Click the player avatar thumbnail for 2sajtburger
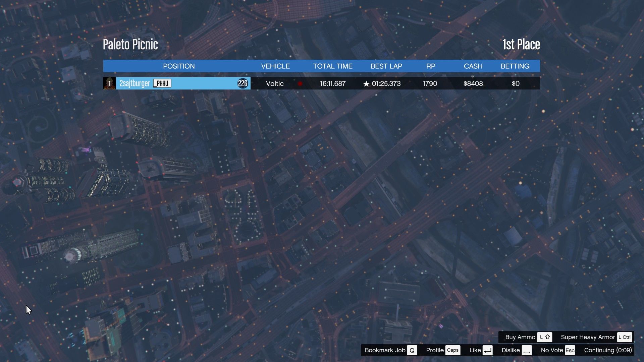The image size is (644, 362). tap(109, 83)
